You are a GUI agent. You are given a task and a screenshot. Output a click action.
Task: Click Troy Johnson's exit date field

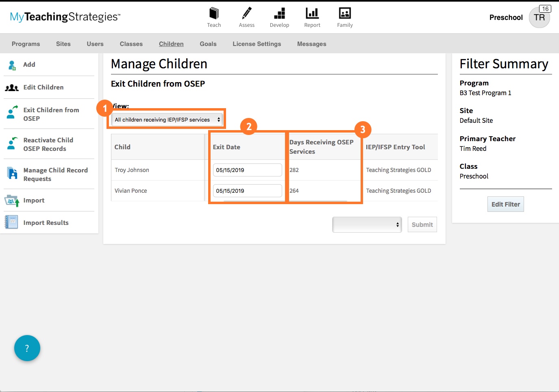pos(247,170)
